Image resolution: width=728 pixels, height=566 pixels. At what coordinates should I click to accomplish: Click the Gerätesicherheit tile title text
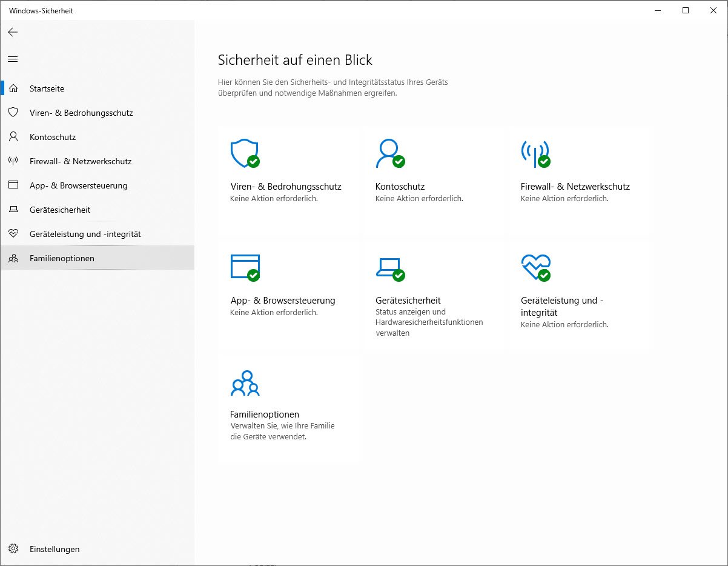click(408, 300)
